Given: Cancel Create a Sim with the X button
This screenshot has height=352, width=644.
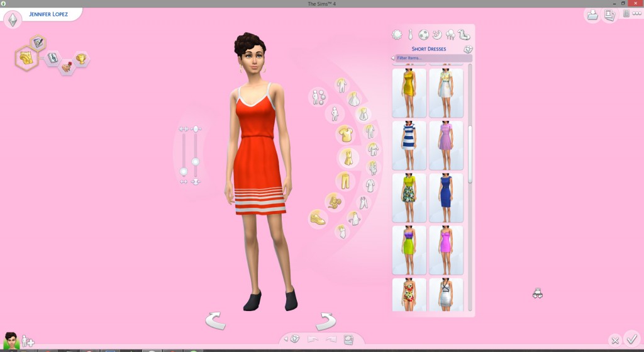Looking at the screenshot, I should coord(615,341).
